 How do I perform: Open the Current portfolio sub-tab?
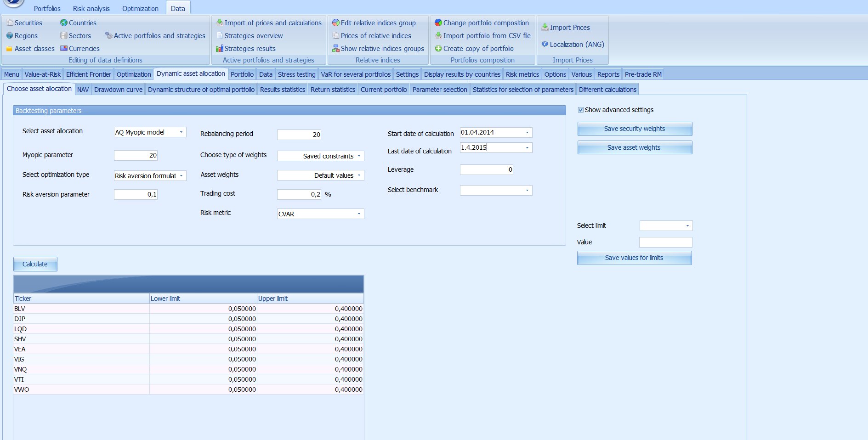[x=384, y=90]
